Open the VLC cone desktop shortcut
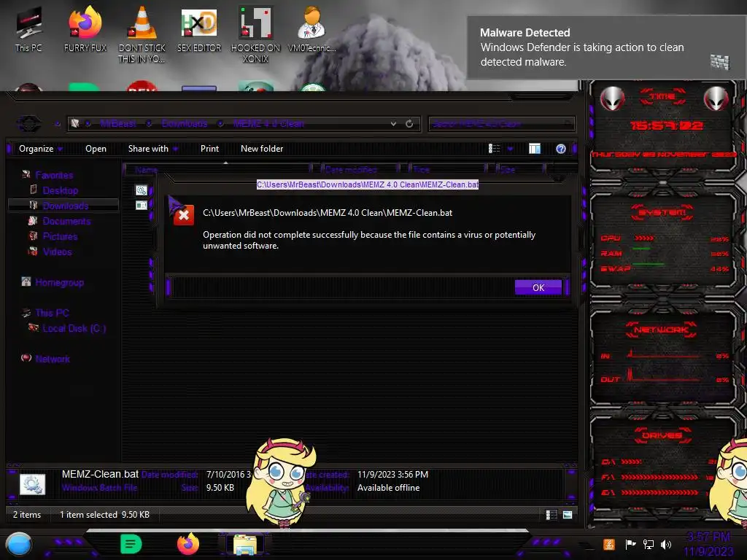 (x=142, y=34)
